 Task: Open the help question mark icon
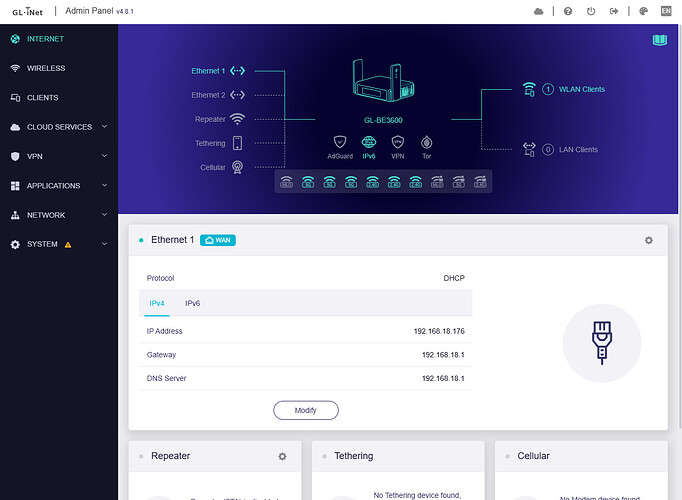click(568, 11)
